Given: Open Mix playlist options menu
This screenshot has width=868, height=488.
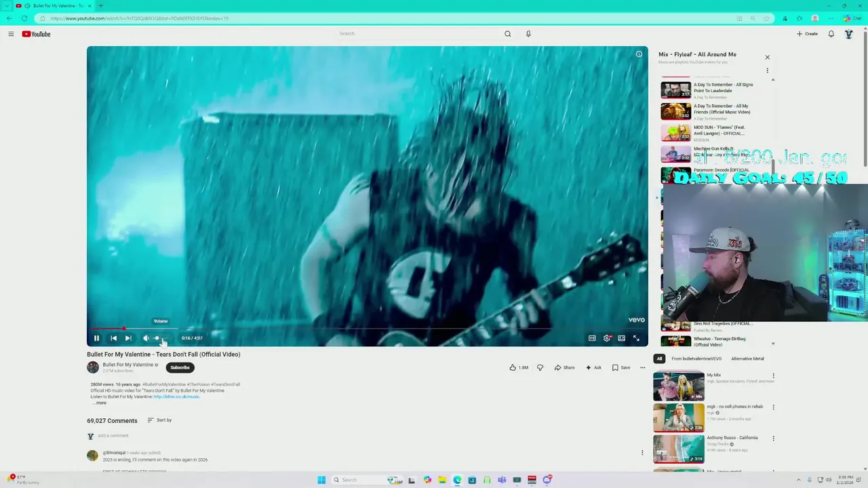Looking at the screenshot, I should [767, 70].
